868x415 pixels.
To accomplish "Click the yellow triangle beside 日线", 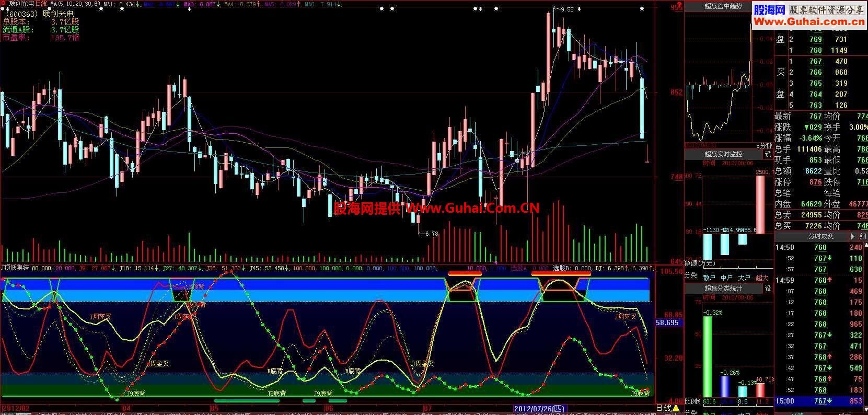I will click(676, 408).
